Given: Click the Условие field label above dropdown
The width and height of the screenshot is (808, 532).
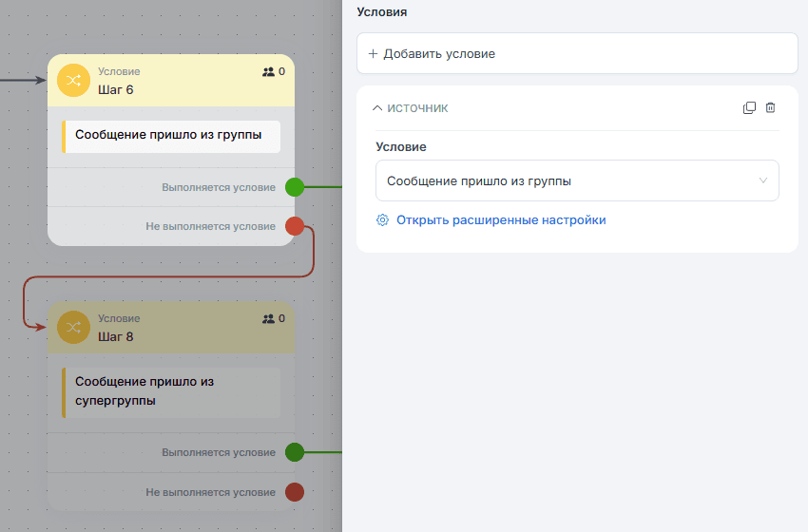Looking at the screenshot, I should (401, 147).
